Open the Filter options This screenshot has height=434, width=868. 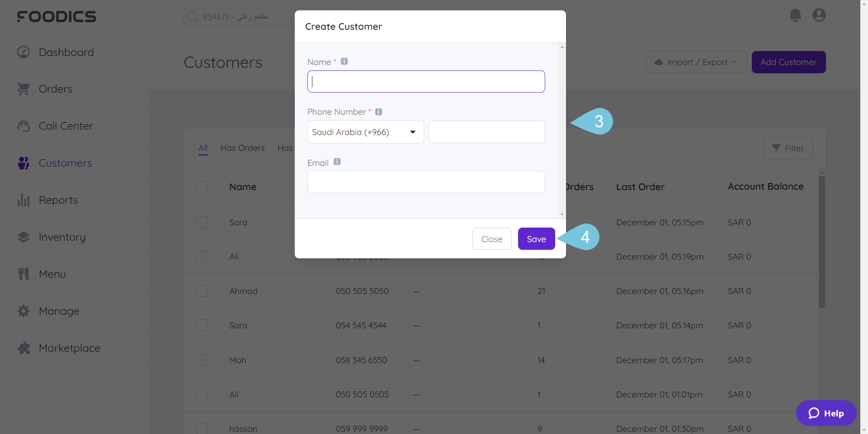788,148
